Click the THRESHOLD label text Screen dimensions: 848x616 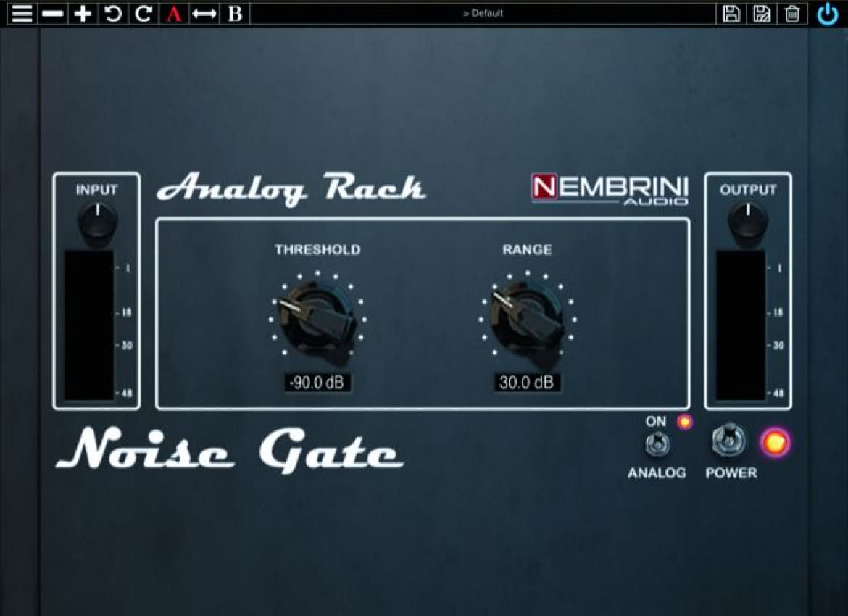(317, 250)
